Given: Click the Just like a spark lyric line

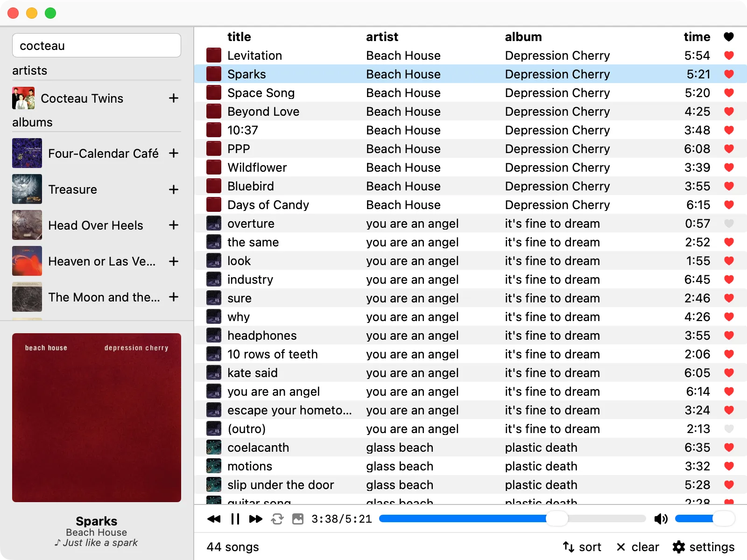Looking at the screenshot, I should click(96, 543).
